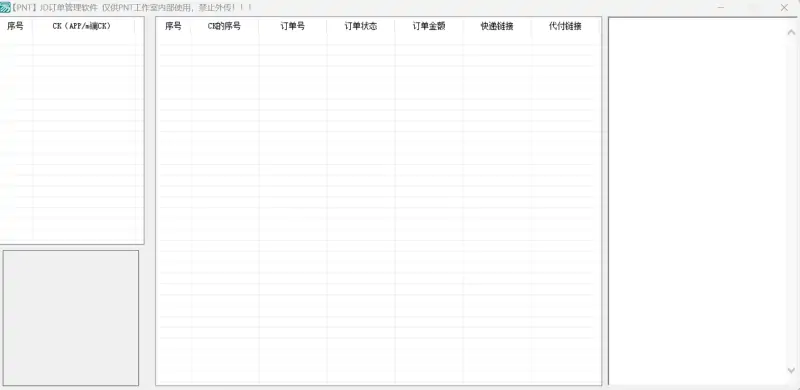Sort orders by the 订单号 column
Image resolution: width=800 pixels, height=390 pixels.
tap(293, 26)
